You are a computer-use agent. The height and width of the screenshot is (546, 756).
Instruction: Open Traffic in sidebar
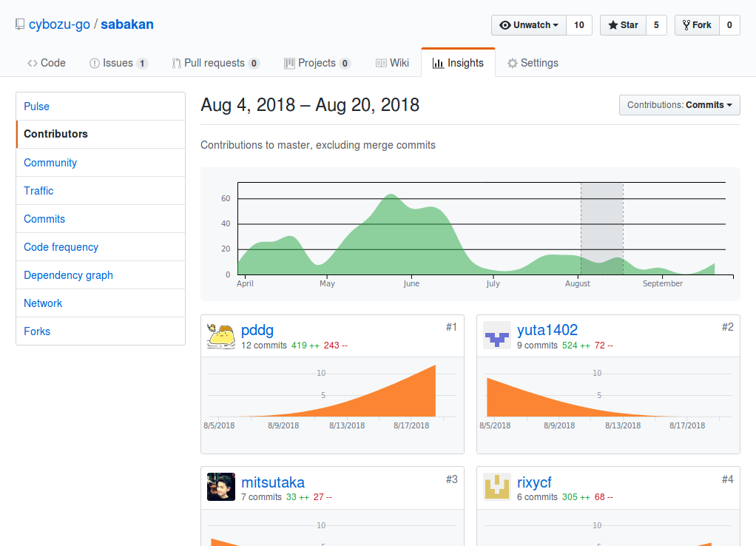pyautogui.click(x=101, y=191)
